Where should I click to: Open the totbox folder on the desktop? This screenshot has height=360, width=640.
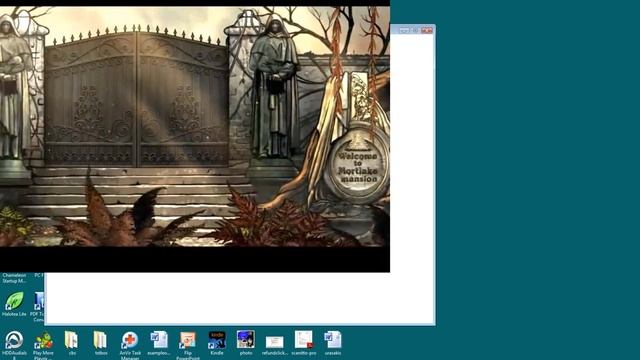101,343
